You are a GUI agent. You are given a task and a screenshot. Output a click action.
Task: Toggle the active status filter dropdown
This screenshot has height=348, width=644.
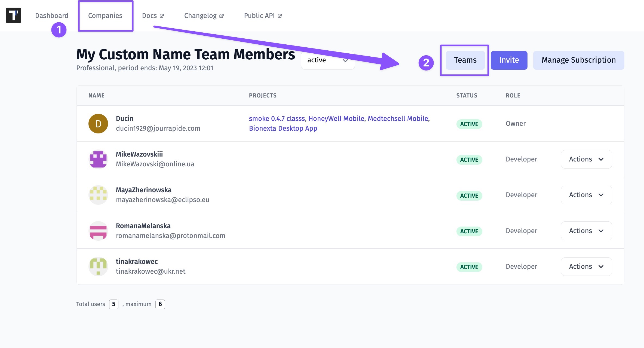click(x=328, y=60)
